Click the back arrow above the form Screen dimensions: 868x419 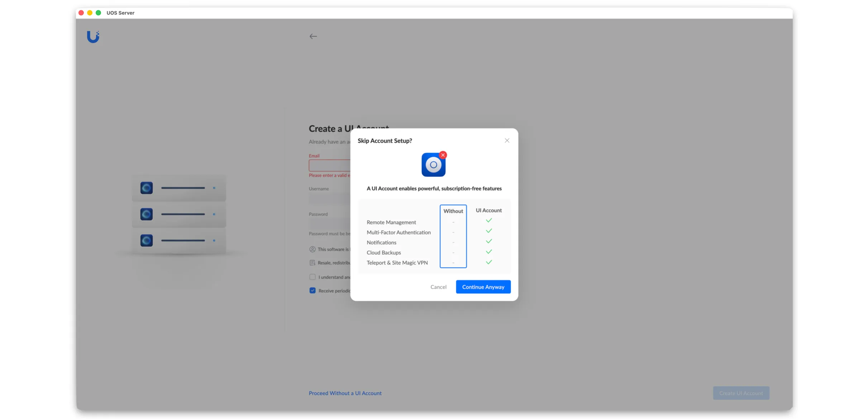coord(313,36)
